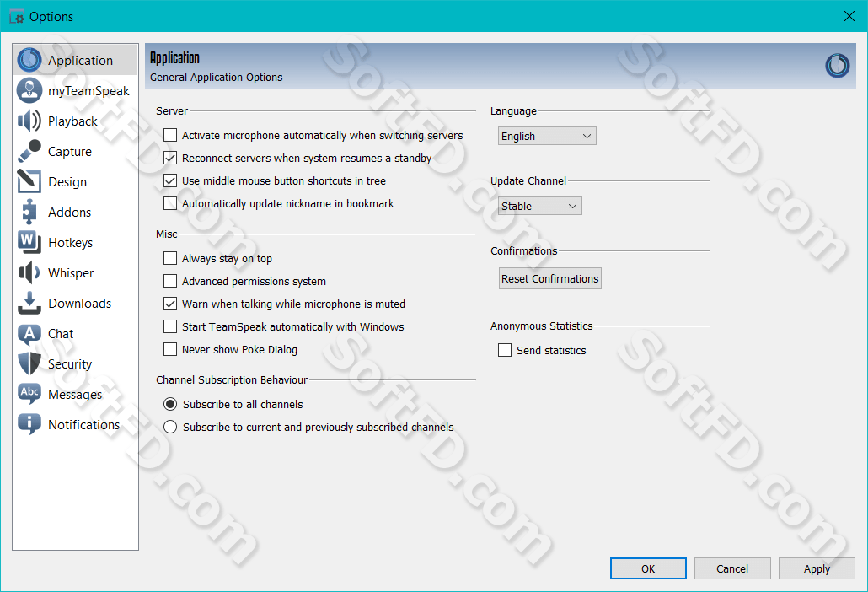The width and height of the screenshot is (868, 592).
Task: Turn off warn when talking while microphone muted
Action: tap(170, 304)
